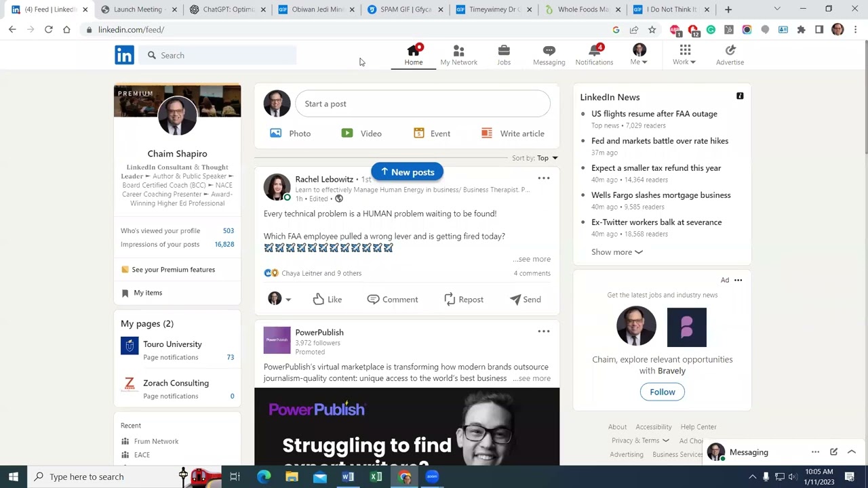Screen dimensions: 868x488
Task: Open the react-as identity dropdown
Action: pyautogui.click(x=279, y=299)
